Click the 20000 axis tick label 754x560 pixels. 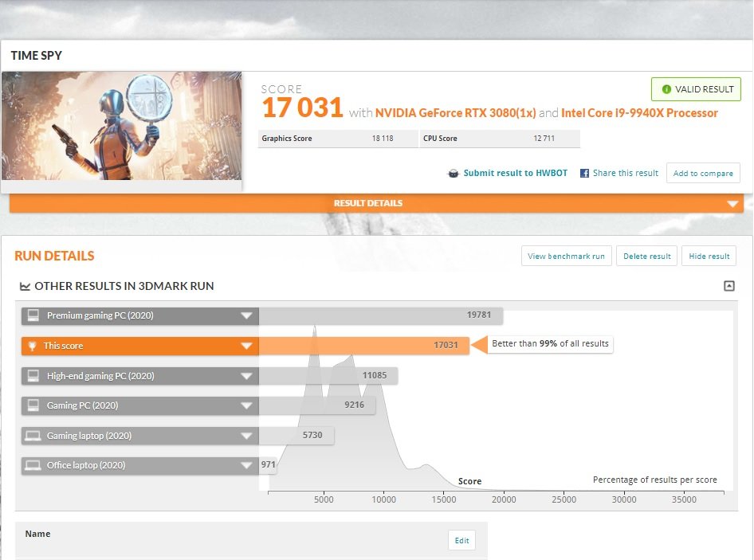pyautogui.click(x=504, y=499)
